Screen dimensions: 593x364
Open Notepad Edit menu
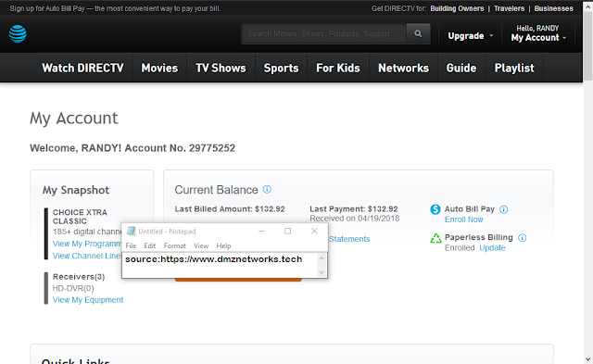click(150, 245)
